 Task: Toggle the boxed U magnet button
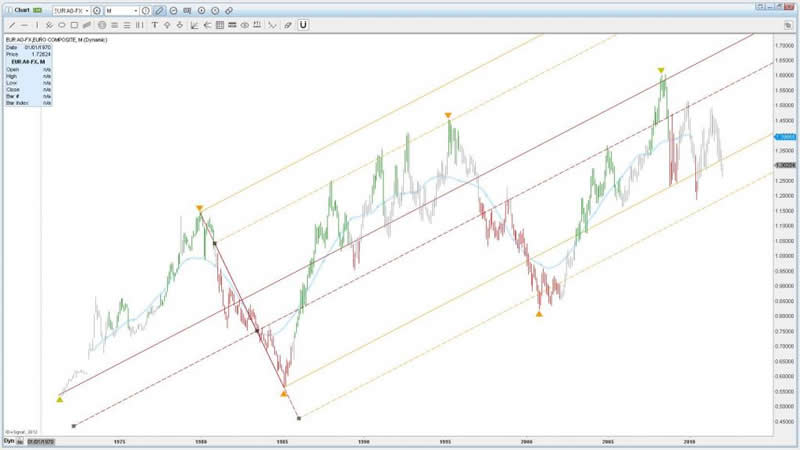(x=303, y=24)
